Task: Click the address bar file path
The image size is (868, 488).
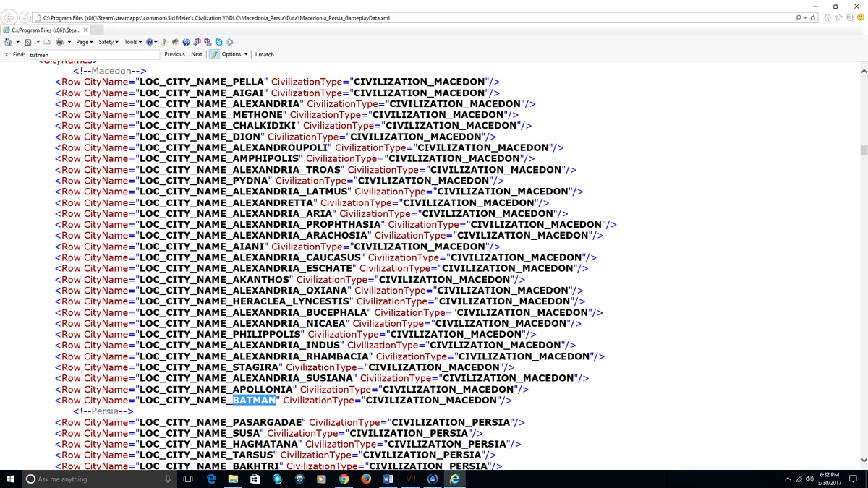Action: (x=216, y=18)
